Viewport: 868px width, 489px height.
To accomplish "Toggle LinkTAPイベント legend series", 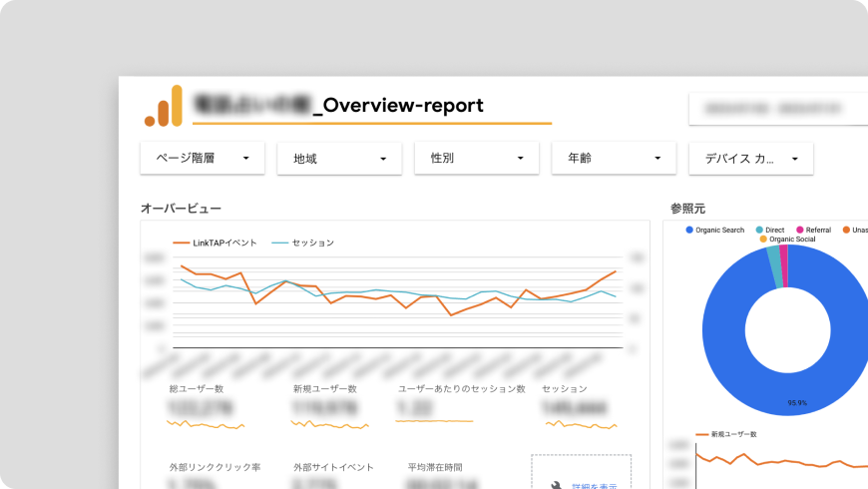I will coord(215,243).
